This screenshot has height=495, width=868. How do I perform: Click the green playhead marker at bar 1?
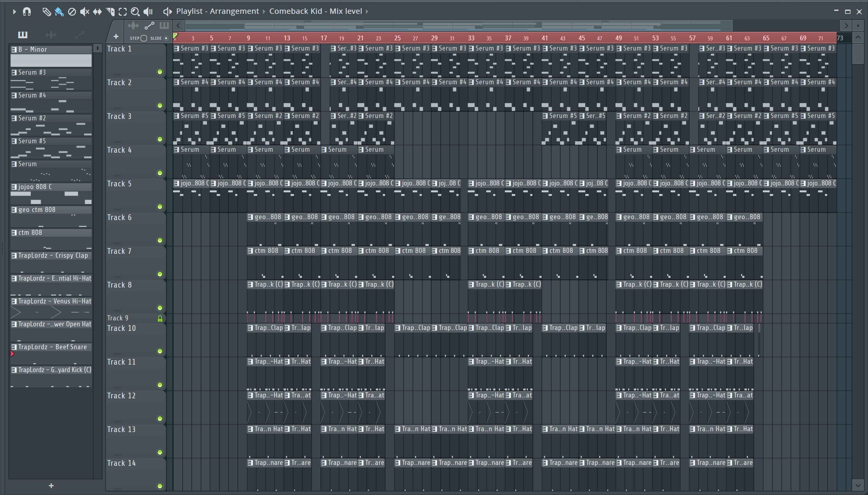click(x=175, y=36)
